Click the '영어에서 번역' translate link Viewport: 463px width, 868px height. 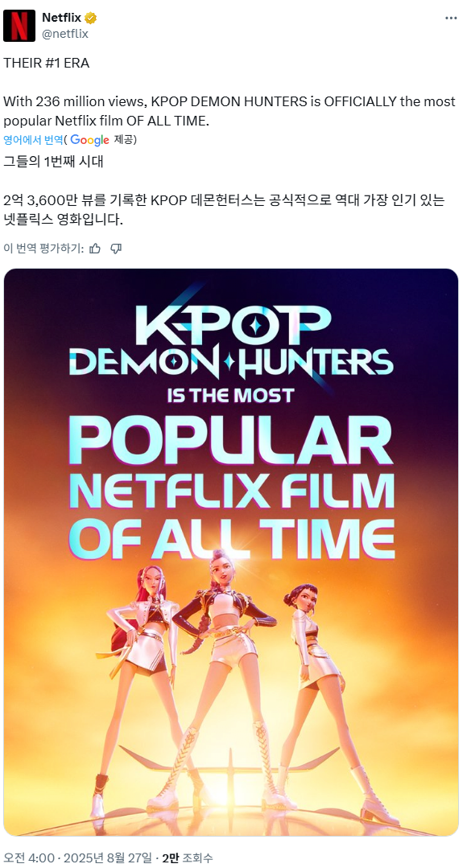click(33, 140)
